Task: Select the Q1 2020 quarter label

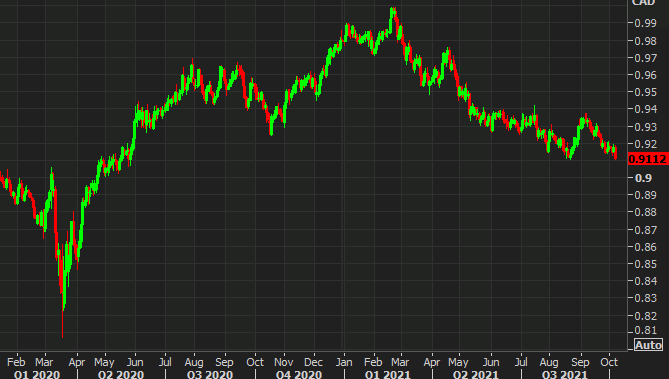Action: point(37,375)
